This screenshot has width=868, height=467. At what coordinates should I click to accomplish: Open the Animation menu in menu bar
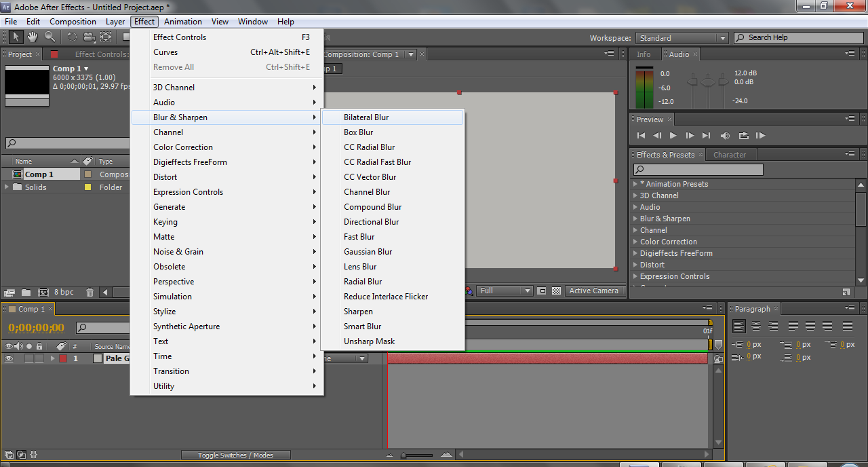coord(183,22)
